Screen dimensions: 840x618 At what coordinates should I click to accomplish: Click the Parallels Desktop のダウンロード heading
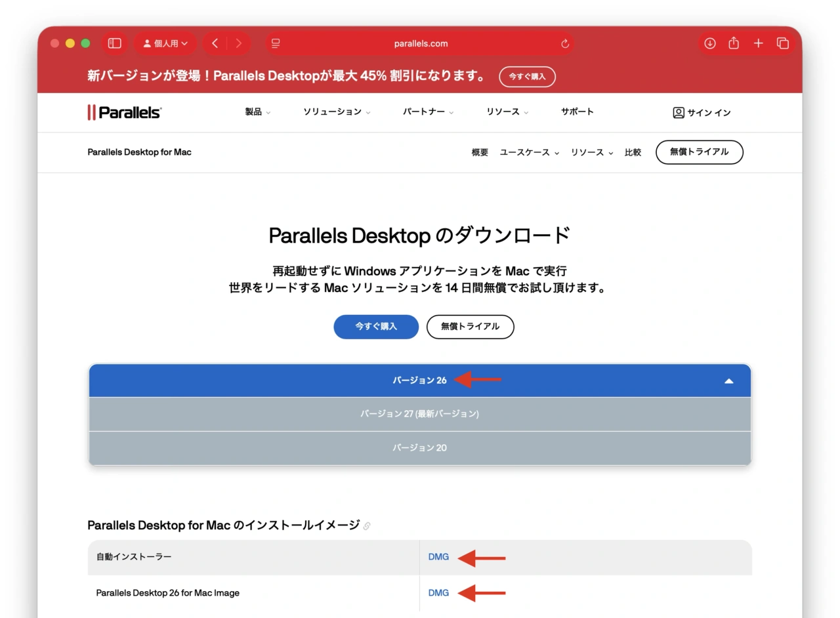420,236
